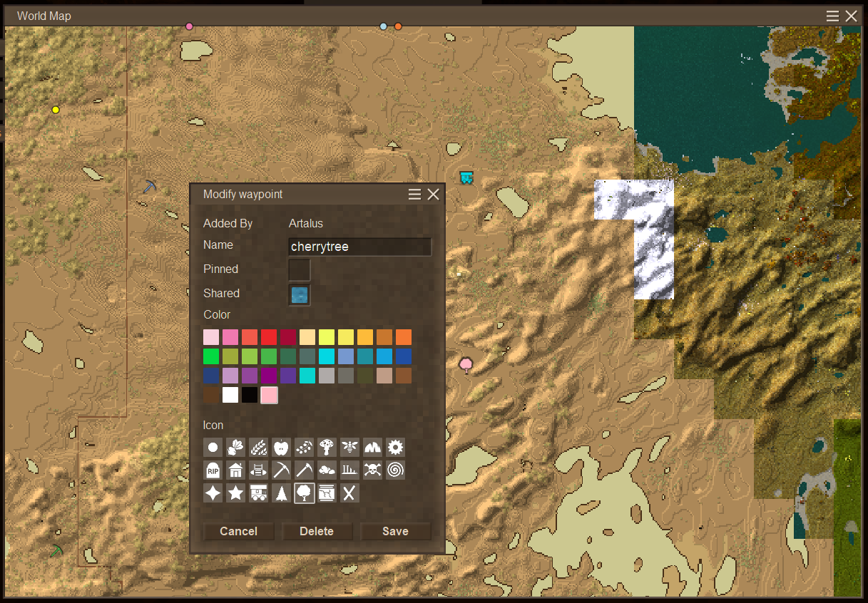Click the pink circle marker at map top
Viewport: 868px width, 603px height.
click(x=189, y=26)
